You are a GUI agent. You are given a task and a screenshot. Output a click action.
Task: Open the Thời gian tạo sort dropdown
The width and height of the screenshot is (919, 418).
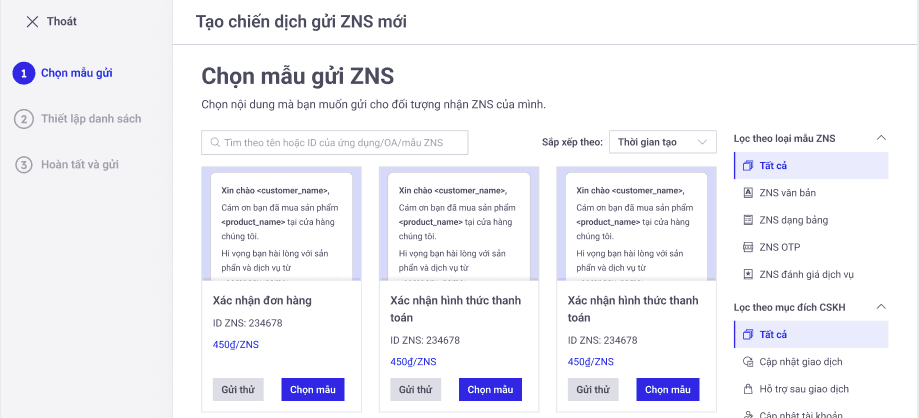[662, 142]
